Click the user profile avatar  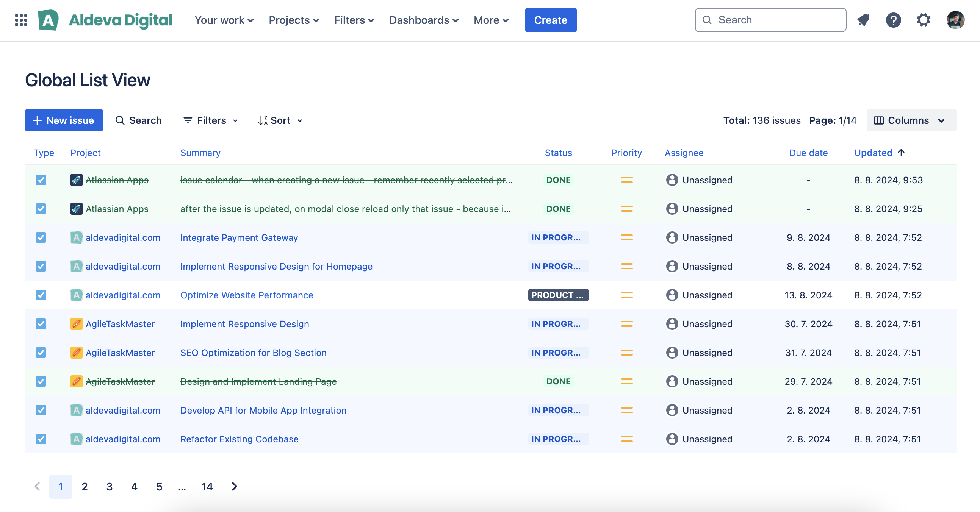[955, 20]
